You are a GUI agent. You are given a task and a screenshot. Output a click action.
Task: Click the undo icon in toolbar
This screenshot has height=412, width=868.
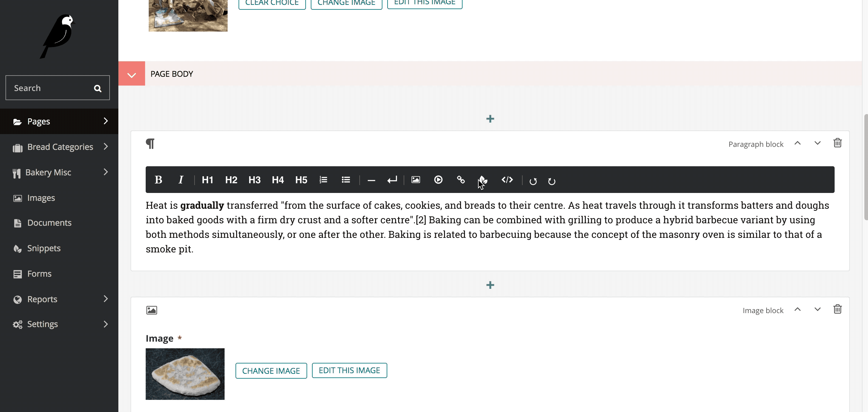tap(533, 180)
